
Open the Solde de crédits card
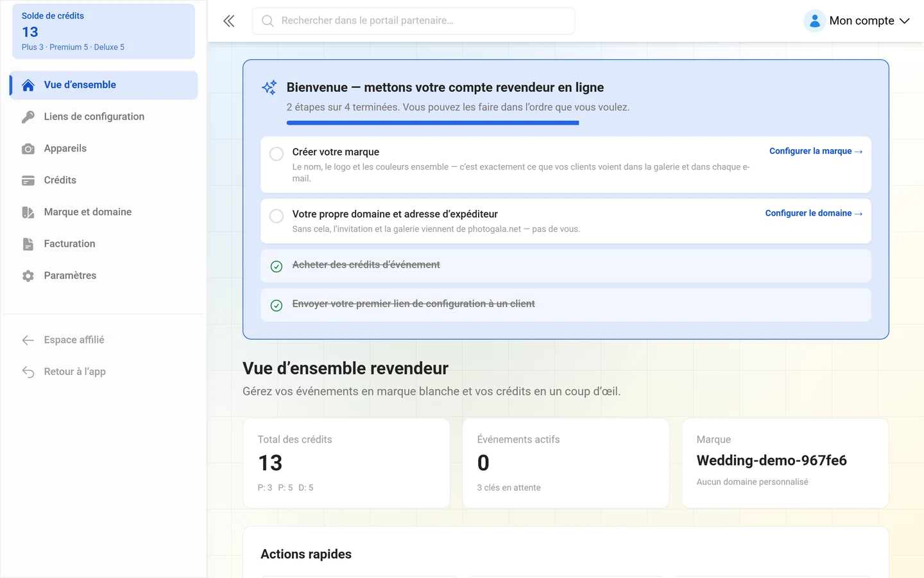pyautogui.click(x=104, y=31)
